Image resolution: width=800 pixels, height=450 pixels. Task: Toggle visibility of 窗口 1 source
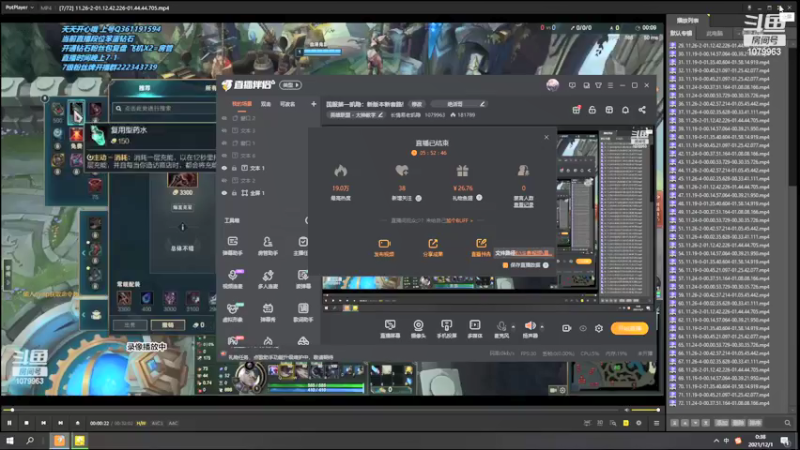(x=224, y=143)
